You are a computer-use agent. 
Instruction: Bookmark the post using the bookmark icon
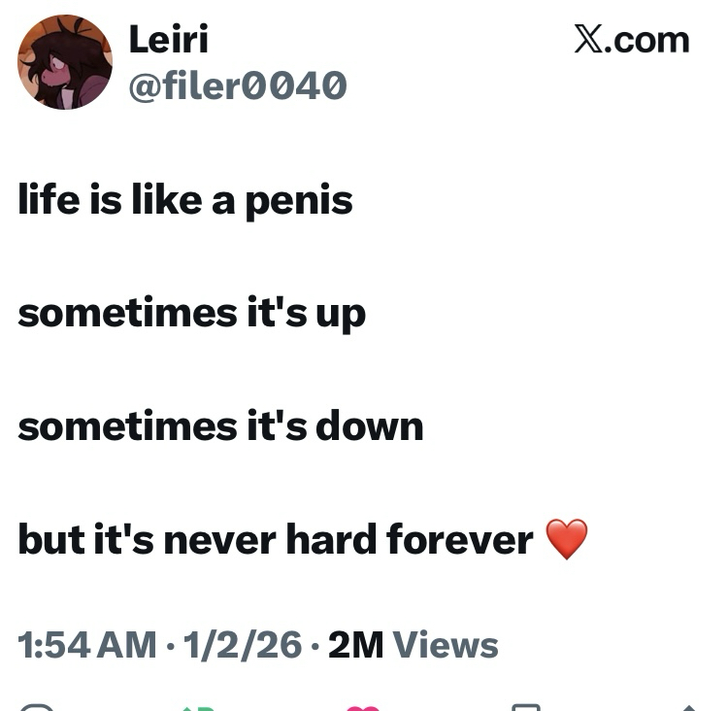point(525,706)
